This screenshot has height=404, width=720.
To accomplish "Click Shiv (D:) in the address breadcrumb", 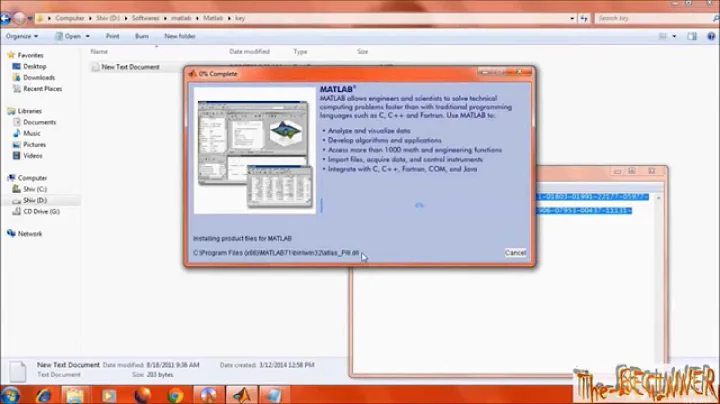I will 108,18.
